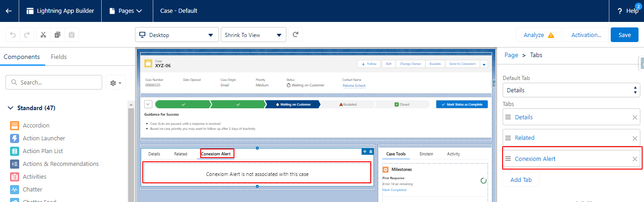Delete the Related tab from list
Screen dimensions: 644x202
click(634, 138)
